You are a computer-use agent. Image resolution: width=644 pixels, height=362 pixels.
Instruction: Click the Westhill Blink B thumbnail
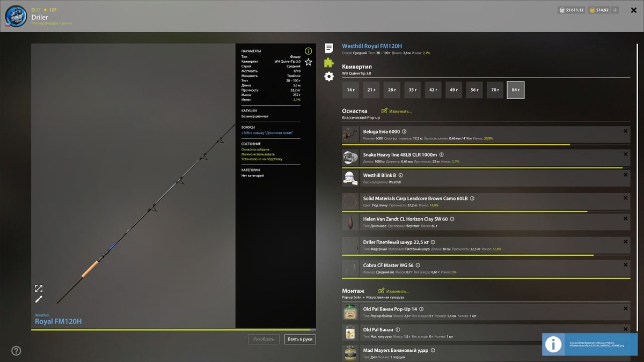tap(350, 179)
